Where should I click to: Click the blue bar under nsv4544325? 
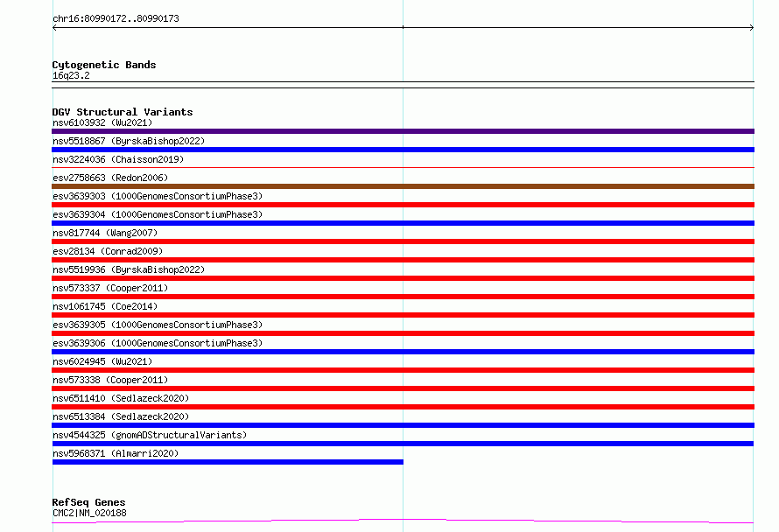tap(403, 444)
